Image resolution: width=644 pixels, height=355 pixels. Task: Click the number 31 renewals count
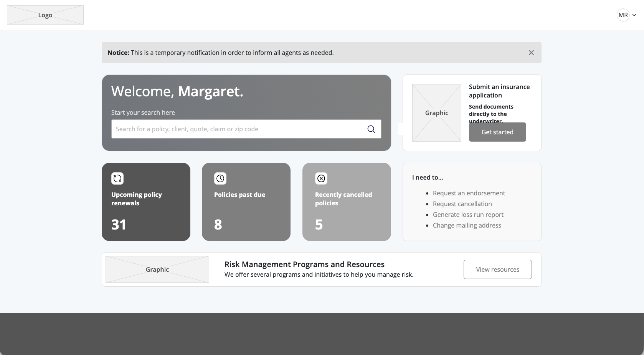pyautogui.click(x=119, y=225)
